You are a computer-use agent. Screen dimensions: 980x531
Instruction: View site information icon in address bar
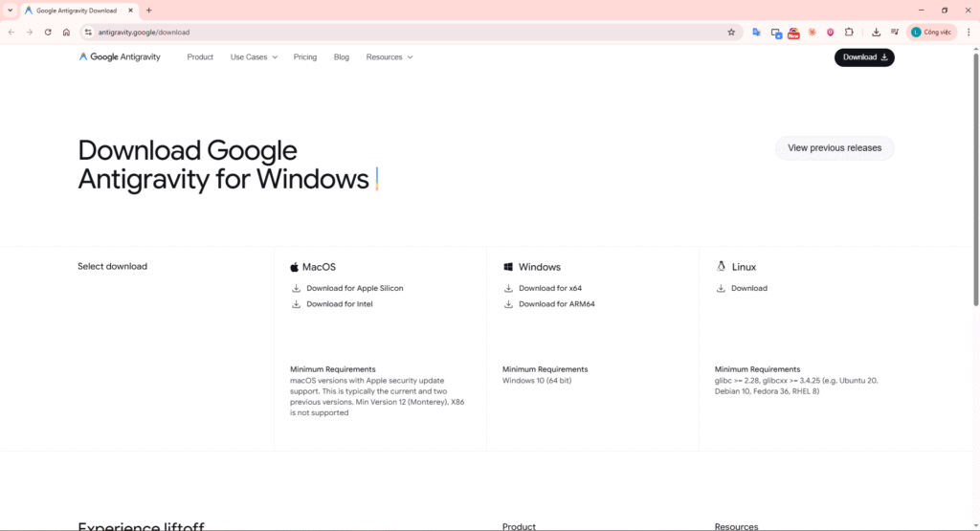(x=88, y=32)
